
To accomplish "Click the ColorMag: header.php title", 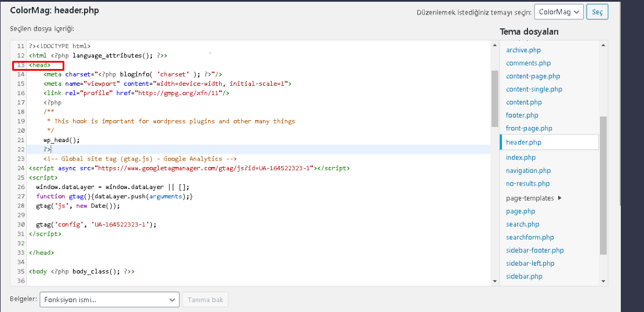I will pyautogui.click(x=54, y=10).
